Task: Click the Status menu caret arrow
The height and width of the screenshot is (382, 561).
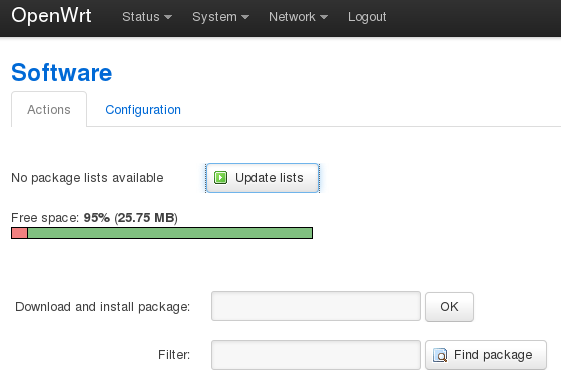Action: (168, 17)
